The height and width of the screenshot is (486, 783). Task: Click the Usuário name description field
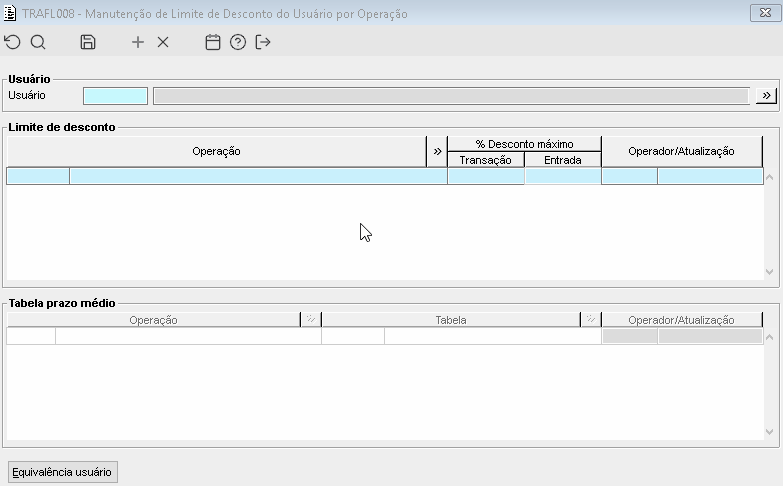point(451,96)
